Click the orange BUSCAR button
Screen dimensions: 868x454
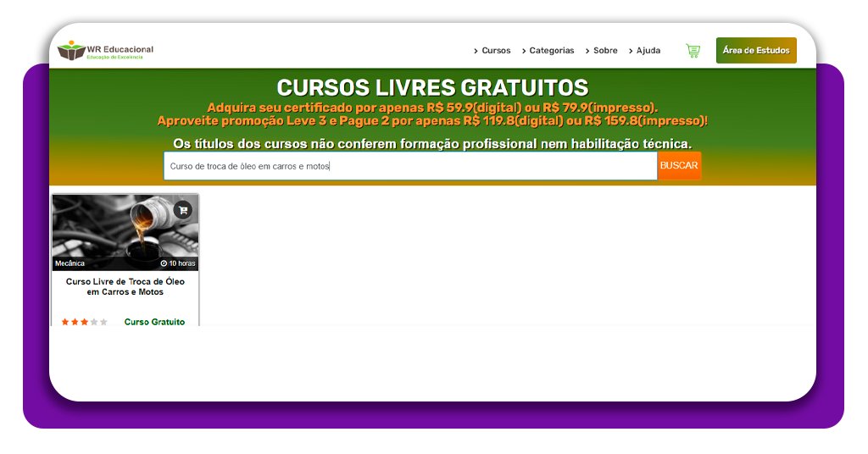[x=679, y=166]
